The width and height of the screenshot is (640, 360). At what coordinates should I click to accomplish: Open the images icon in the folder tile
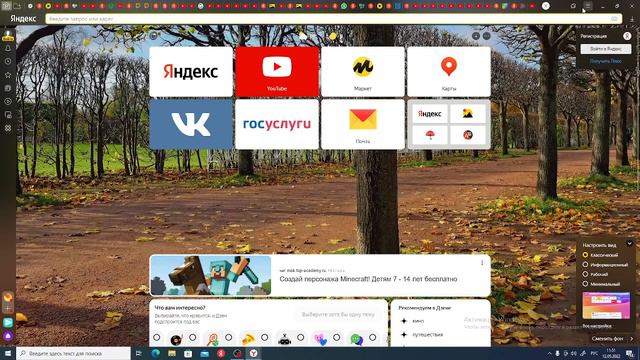coord(468,114)
